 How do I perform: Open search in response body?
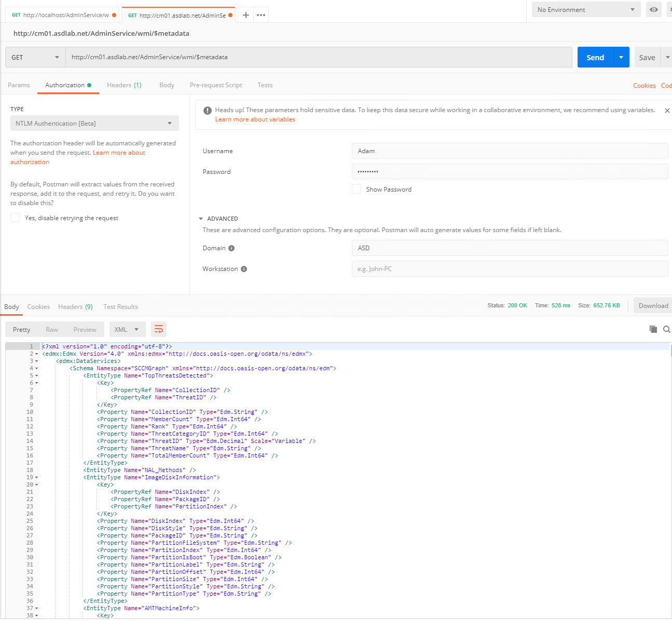click(667, 329)
